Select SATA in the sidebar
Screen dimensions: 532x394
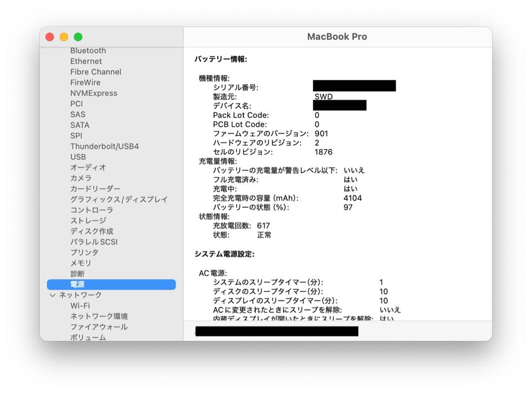tap(79, 125)
